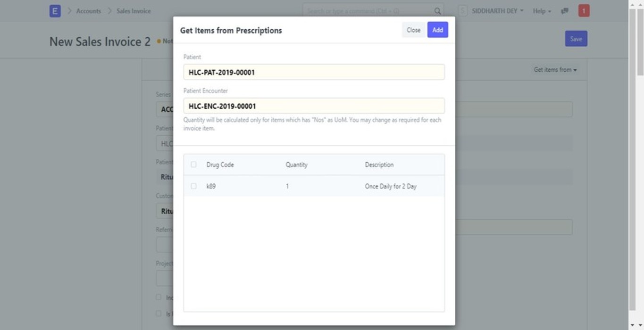Click the user avatar S icon

click(462, 11)
